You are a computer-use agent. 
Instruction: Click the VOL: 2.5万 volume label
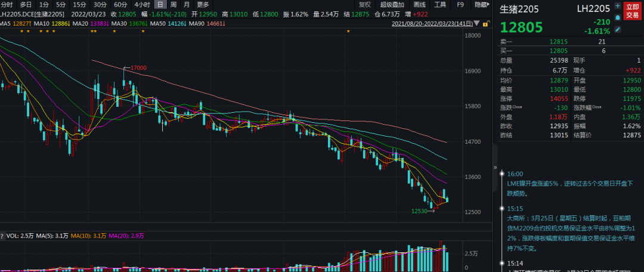[x=20, y=236]
